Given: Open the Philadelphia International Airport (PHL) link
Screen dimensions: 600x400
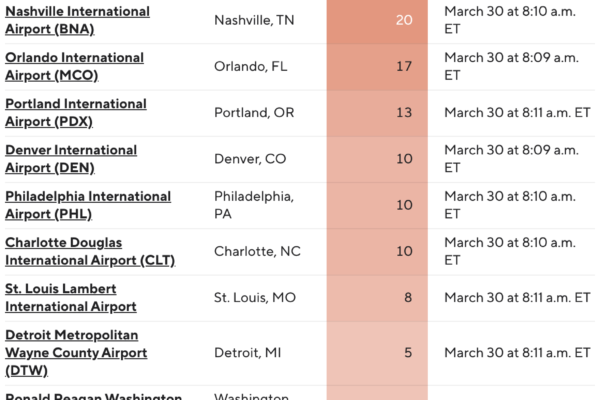Looking at the screenshot, I should 88,204.
